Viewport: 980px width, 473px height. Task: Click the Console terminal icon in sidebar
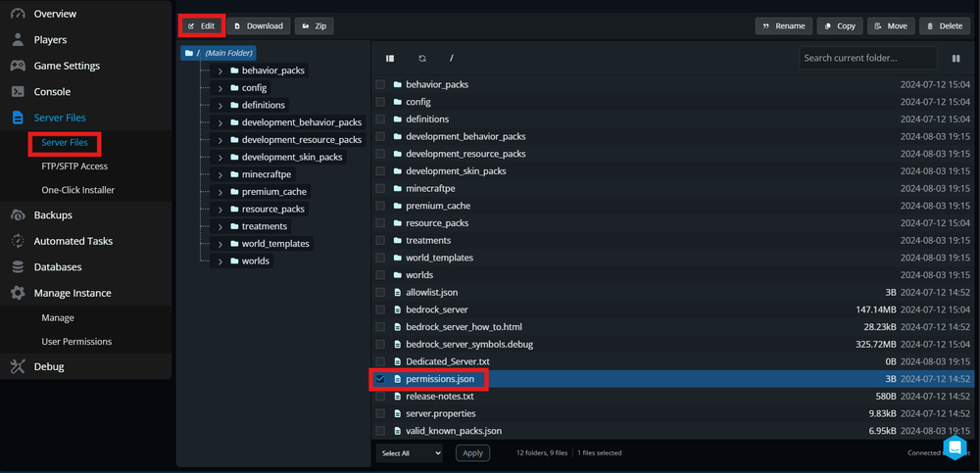click(x=18, y=91)
